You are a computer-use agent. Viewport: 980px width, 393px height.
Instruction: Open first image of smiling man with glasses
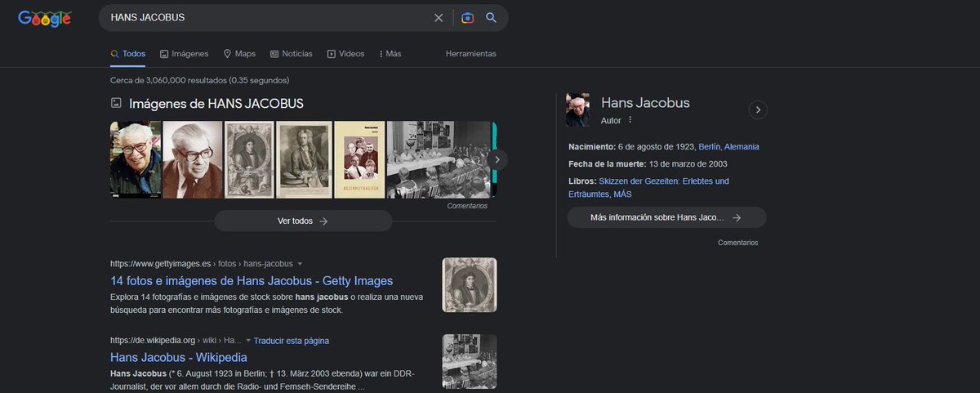point(136,159)
